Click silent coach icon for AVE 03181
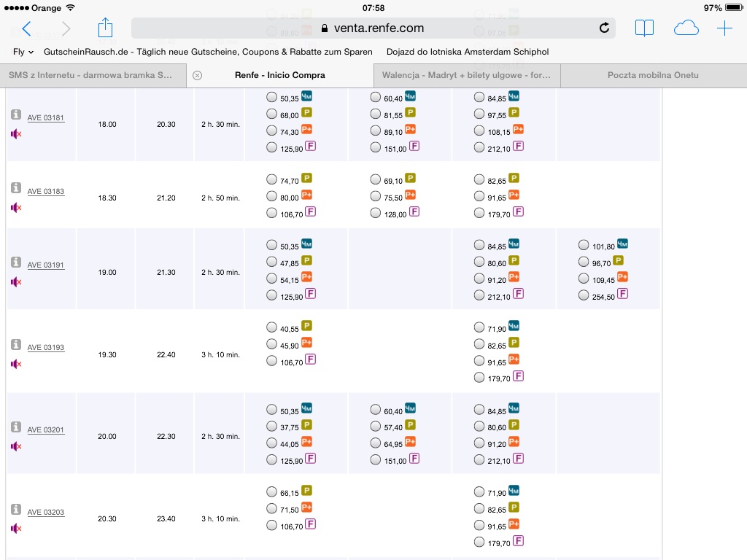 point(16,134)
